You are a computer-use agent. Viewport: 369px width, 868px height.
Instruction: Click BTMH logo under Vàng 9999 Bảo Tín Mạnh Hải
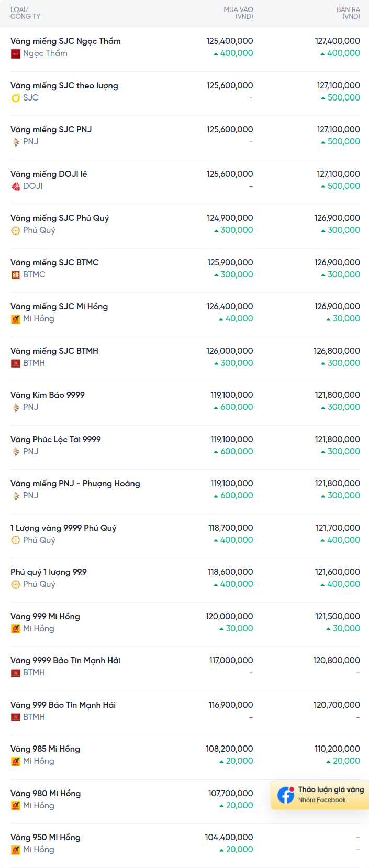point(16,673)
